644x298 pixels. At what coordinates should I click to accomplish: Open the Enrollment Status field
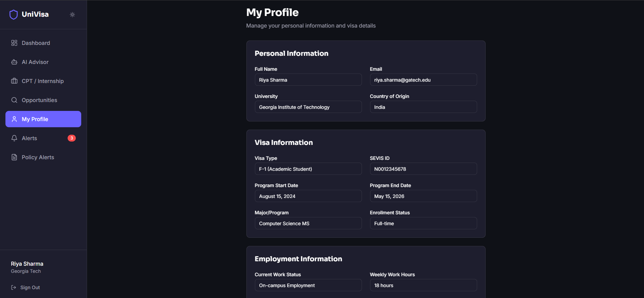pyautogui.click(x=423, y=223)
